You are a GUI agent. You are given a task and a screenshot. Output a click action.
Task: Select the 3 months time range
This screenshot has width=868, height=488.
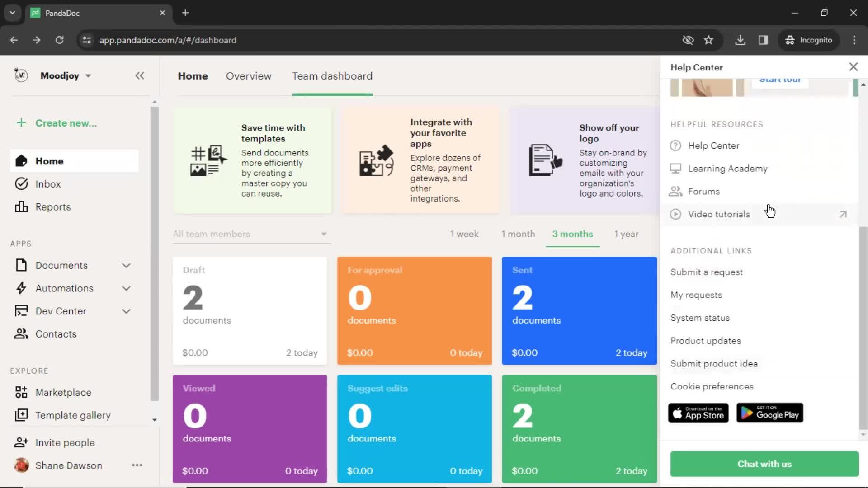point(572,234)
